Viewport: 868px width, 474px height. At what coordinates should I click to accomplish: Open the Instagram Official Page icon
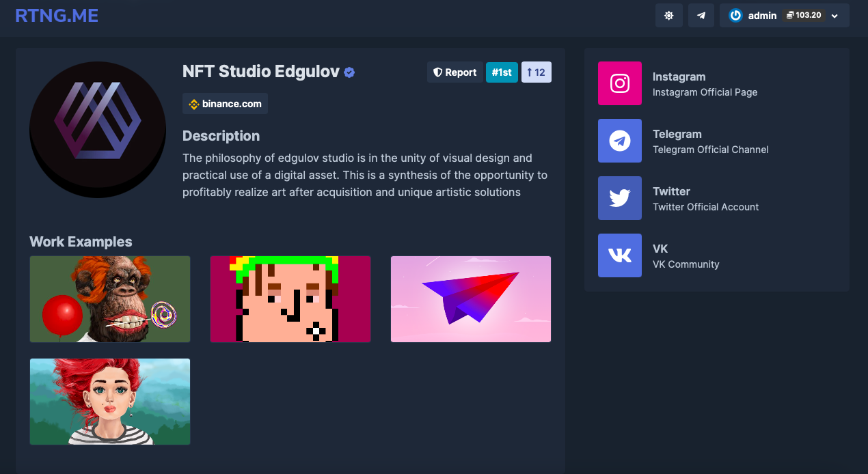click(x=619, y=83)
